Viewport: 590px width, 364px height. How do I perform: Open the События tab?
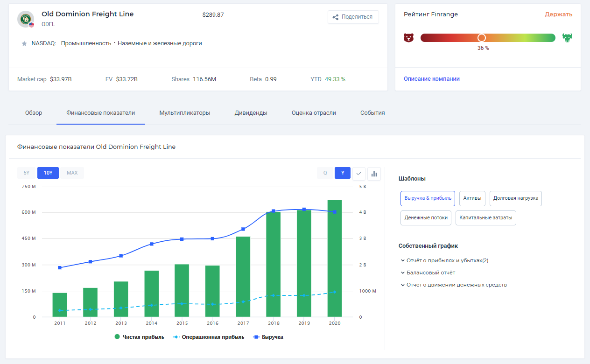(x=372, y=113)
